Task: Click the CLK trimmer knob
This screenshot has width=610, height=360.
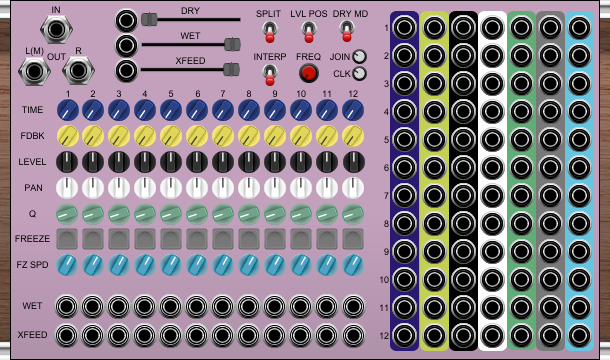Action: [359, 74]
